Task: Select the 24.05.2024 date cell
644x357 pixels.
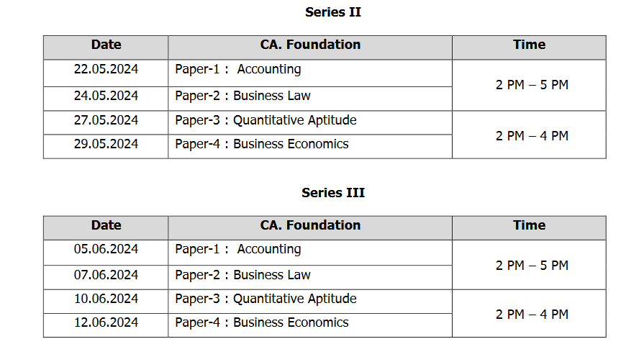Action: (106, 96)
